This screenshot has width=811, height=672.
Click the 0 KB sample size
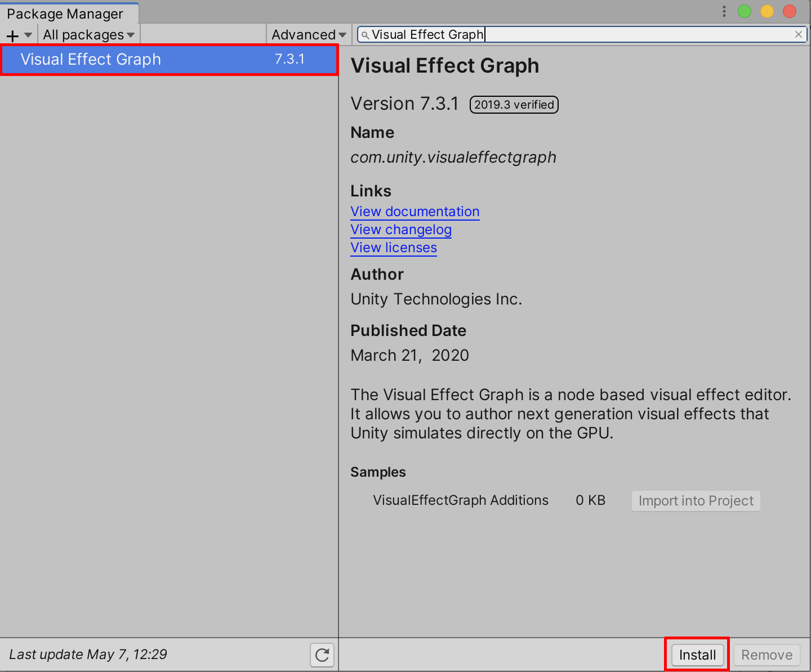pyautogui.click(x=590, y=500)
